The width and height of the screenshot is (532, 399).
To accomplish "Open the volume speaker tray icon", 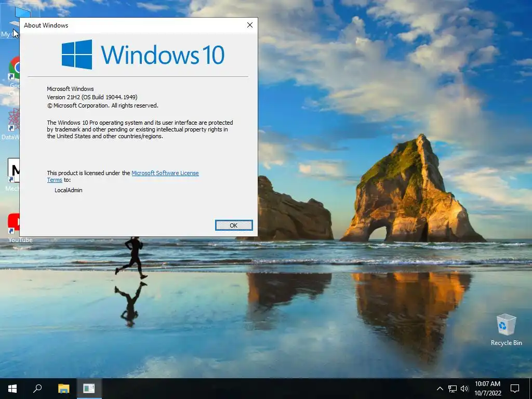I will [x=464, y=389].
